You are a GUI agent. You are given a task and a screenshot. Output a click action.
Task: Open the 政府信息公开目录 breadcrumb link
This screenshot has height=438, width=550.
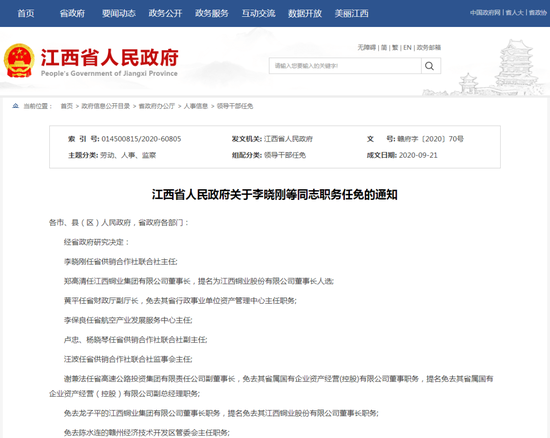click(106, 106)
